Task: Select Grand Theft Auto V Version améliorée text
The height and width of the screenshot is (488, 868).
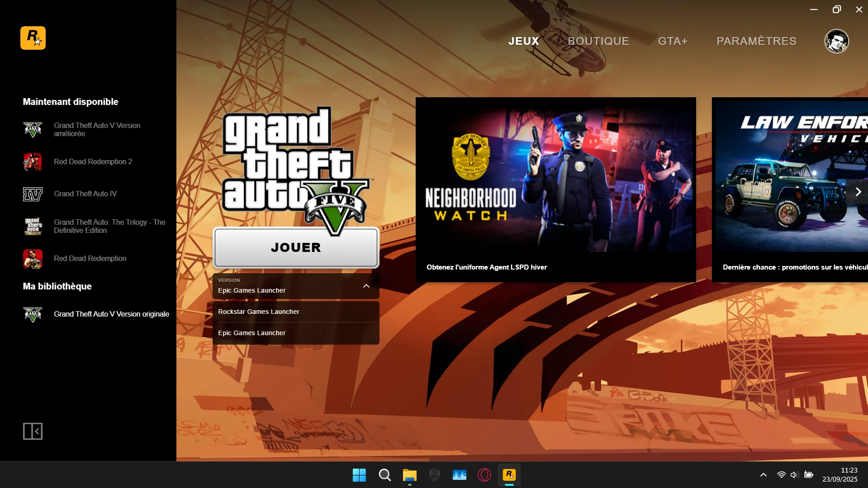Action: coord(97,130)
